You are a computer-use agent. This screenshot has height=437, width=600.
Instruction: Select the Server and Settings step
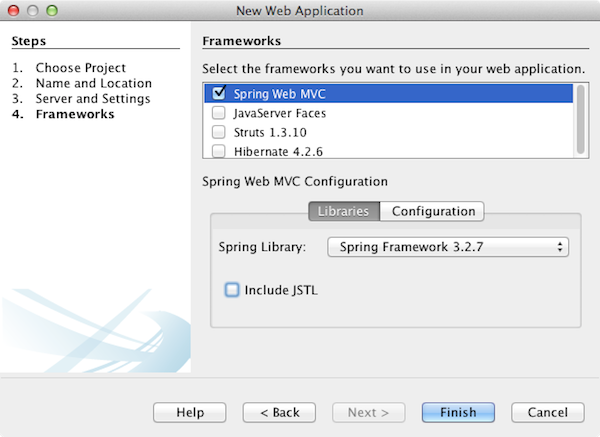tap(92, 99)
